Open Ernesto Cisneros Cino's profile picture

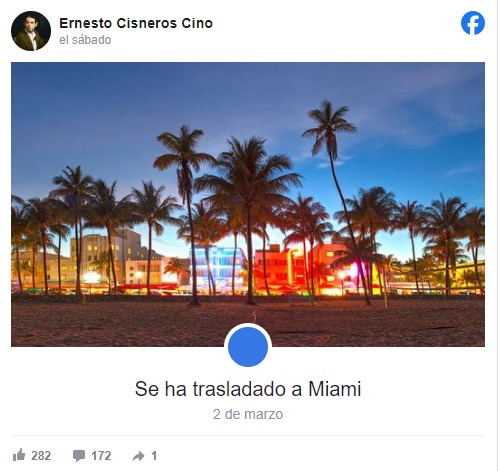[x=31, y=31]
